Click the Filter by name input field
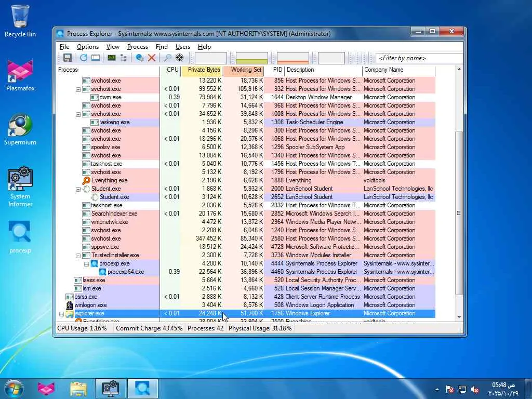 pyautogui.click(x=419, y=58)
